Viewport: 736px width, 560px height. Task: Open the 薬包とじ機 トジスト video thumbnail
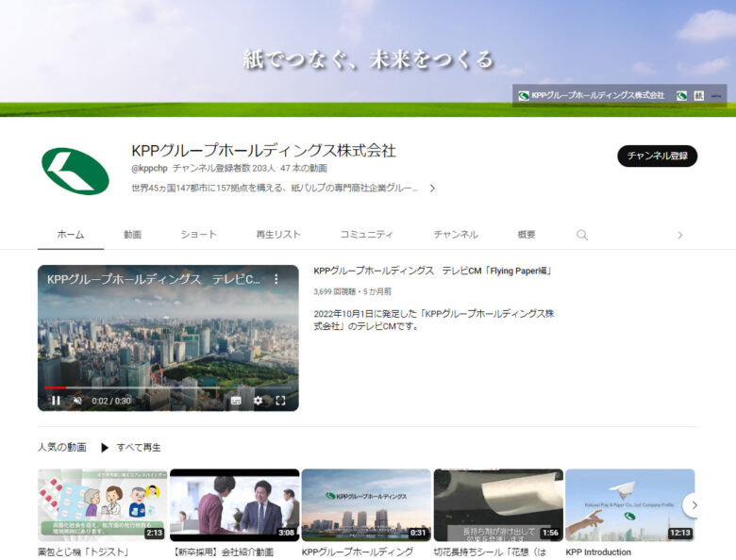click(102, 505)
